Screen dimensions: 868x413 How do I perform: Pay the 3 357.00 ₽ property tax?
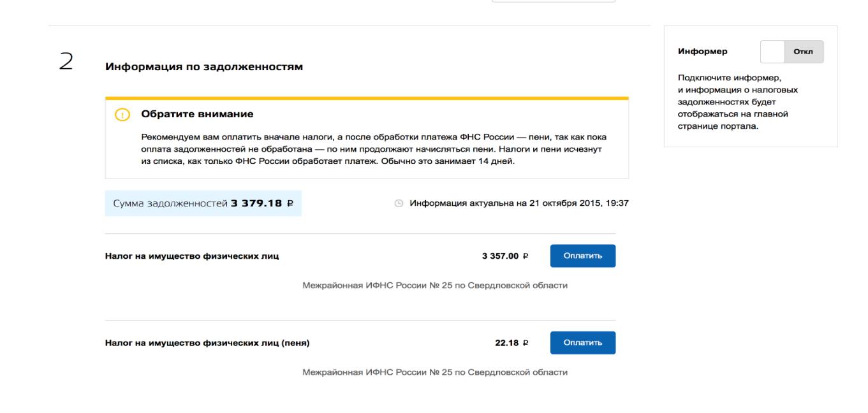click(582, 256)
